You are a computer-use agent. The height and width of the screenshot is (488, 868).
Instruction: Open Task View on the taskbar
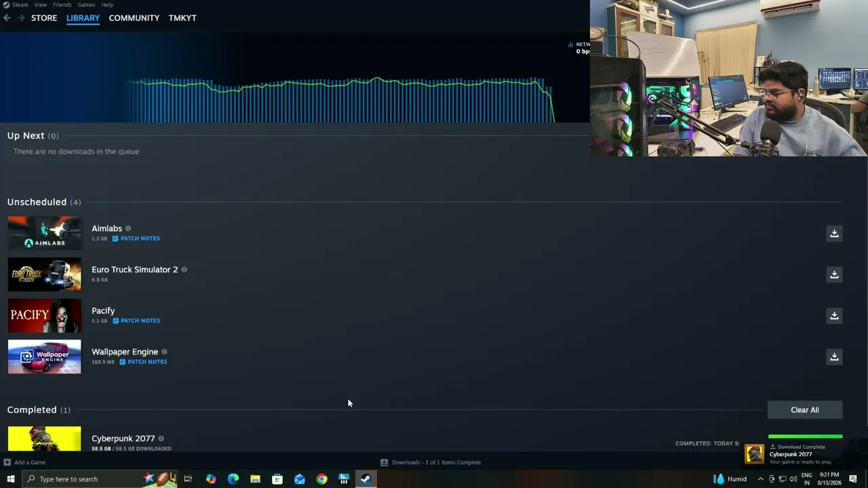pyautogui.click(x=188, y=479)
